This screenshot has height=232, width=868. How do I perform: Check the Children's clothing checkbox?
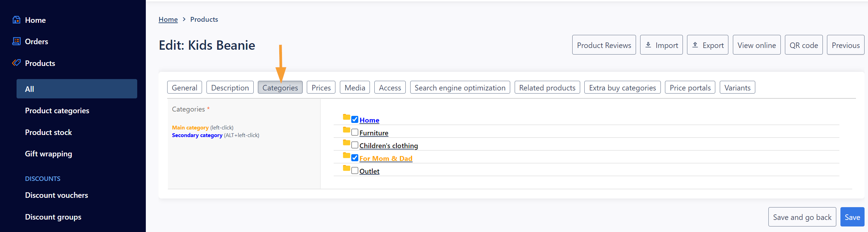point(355,145)
